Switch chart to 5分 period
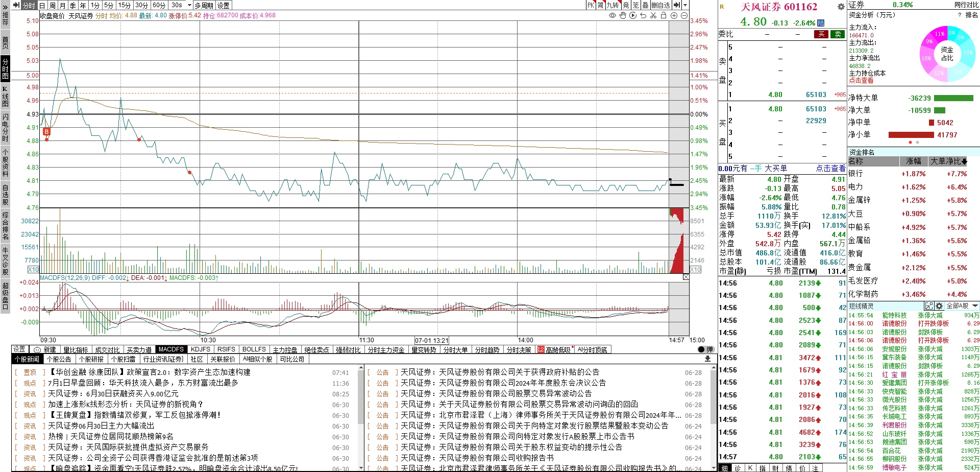This screenshot has width=980, height=472. 109,5
